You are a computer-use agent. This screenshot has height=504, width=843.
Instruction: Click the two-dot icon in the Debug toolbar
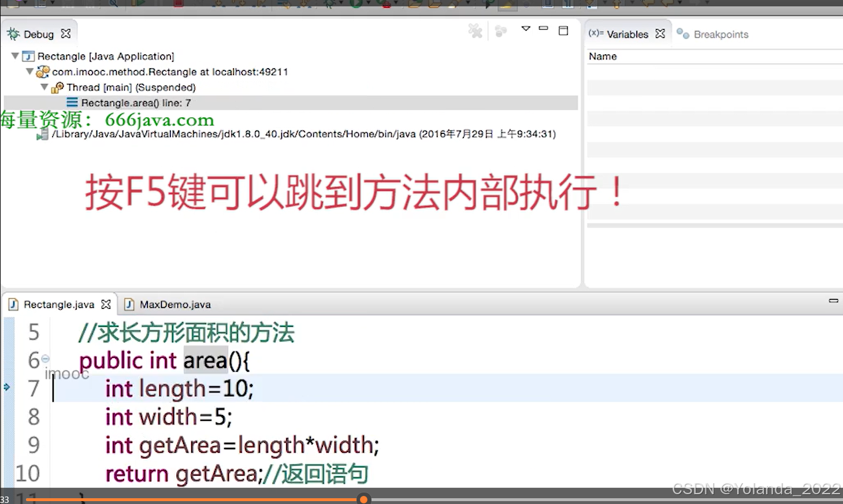click(x=501, y=31)
